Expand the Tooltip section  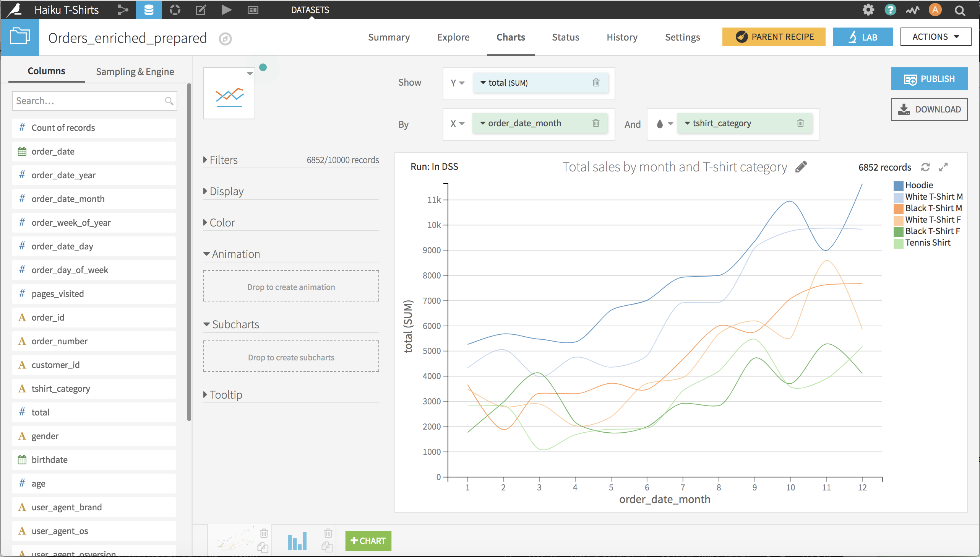tap(226, 395)
